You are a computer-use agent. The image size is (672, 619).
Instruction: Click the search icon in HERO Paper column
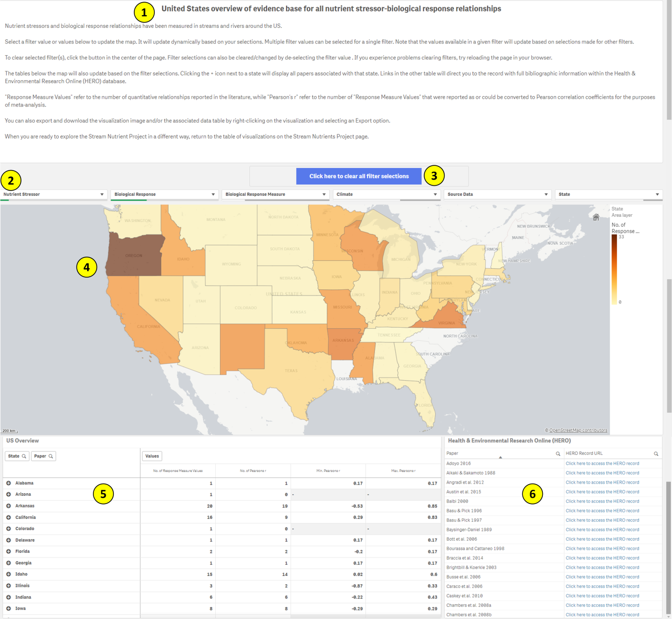(x=558, y=453)
